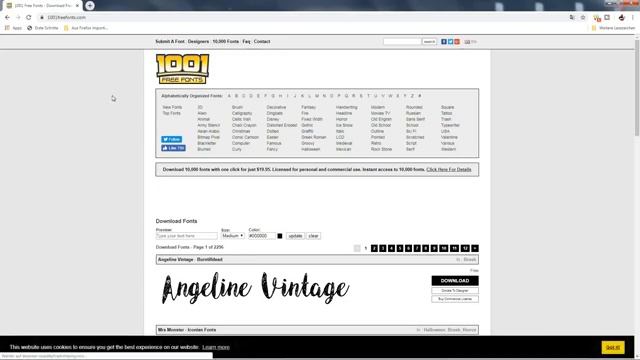This screenshot has height=360, width=640.
Task: Open the black color swatch picker
Action: 280,236
